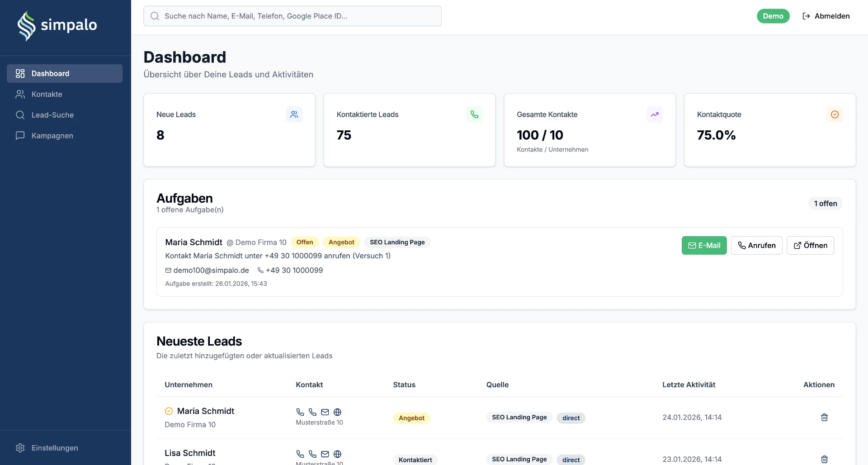Log out via the Abmelden link
Viewport: 868px width, 465px height.
(x=826, y=16)
